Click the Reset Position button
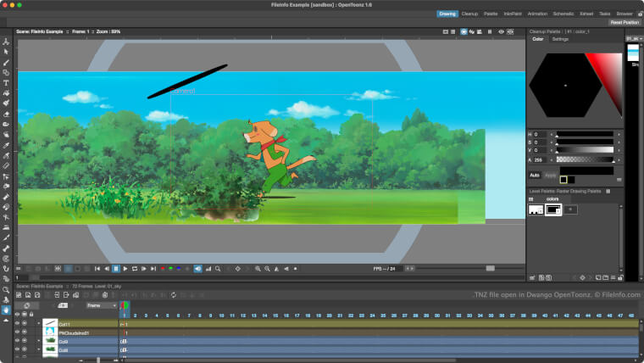 624,22
